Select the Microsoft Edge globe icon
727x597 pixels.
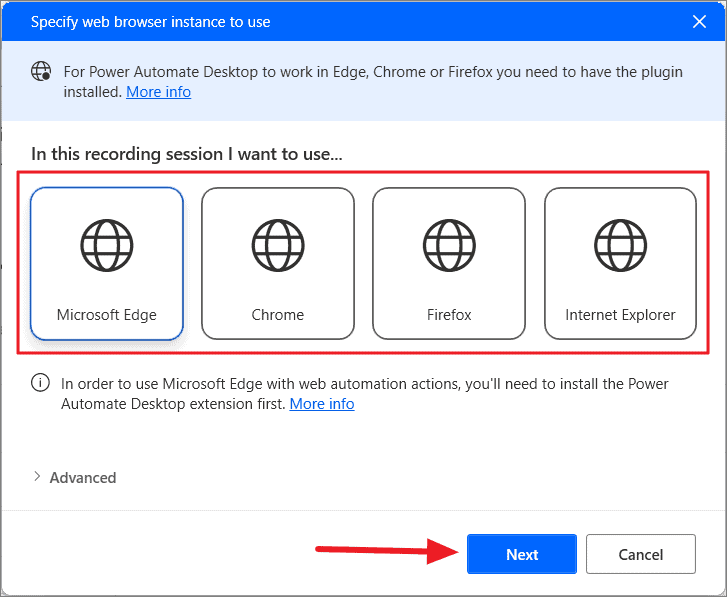[107, 245]
